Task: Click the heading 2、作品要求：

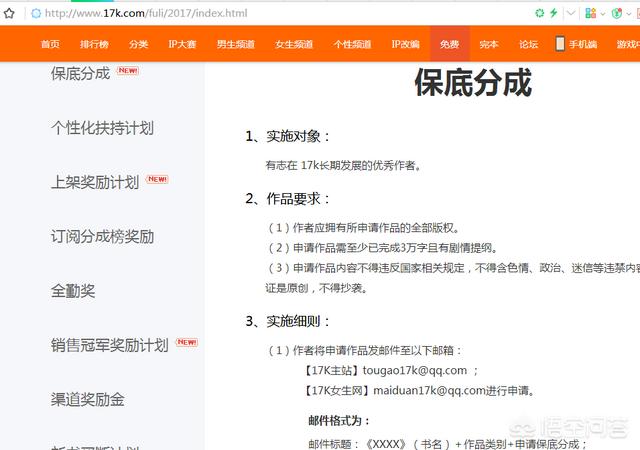Action: (287, 199)
